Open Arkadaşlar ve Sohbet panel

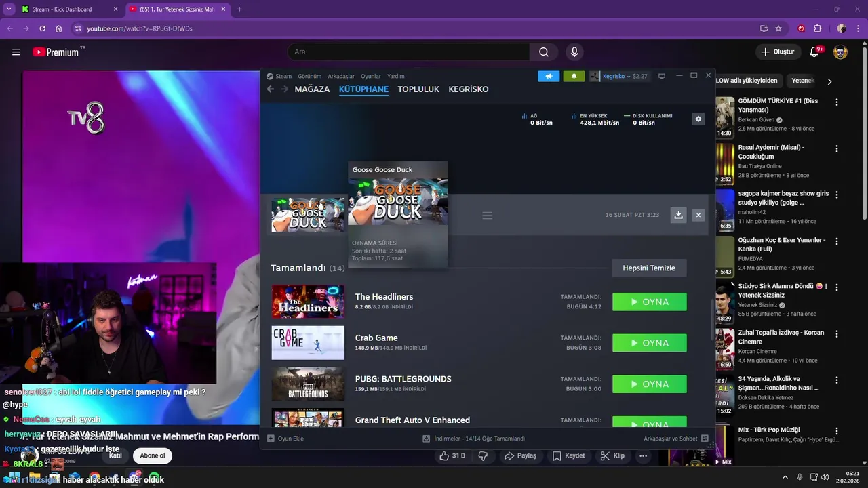click(675, 439)
